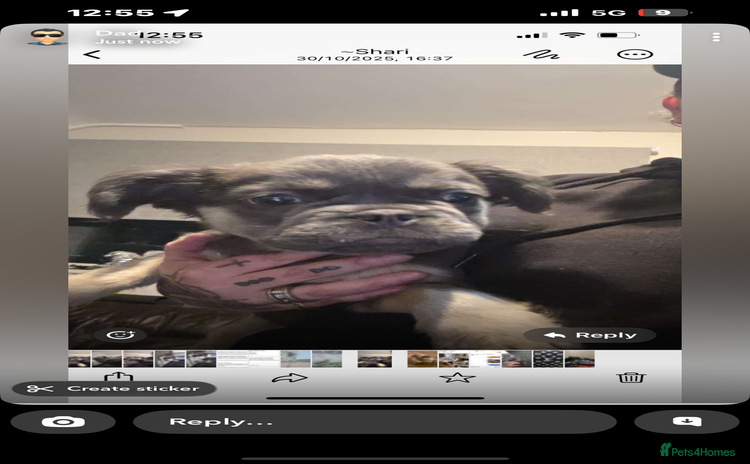Star this photo
This screenshot has height=464, width=750.
coord(457,378)
